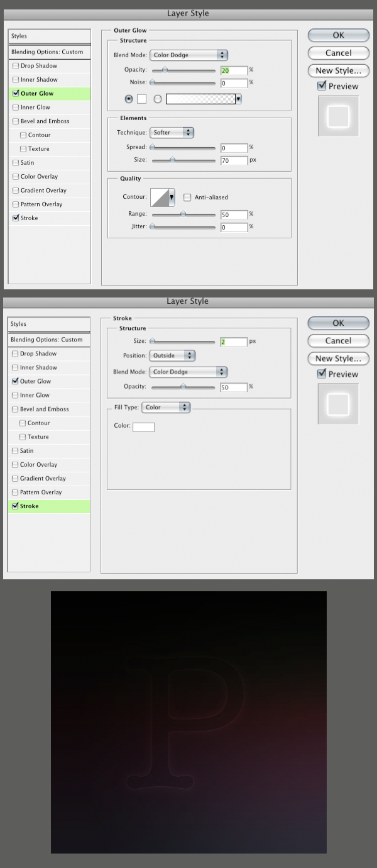Click the Stroke Size field
The image size is (377, 868).
[x=234, y=342]
